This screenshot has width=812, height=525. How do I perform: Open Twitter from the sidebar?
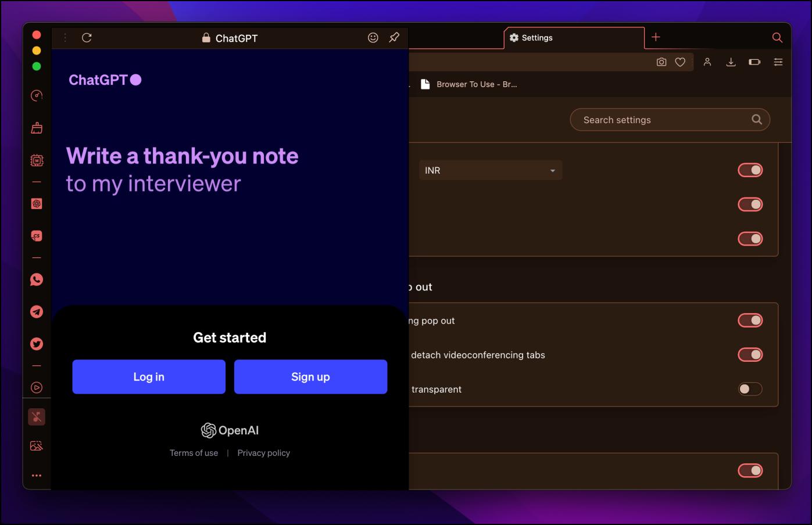37,344
